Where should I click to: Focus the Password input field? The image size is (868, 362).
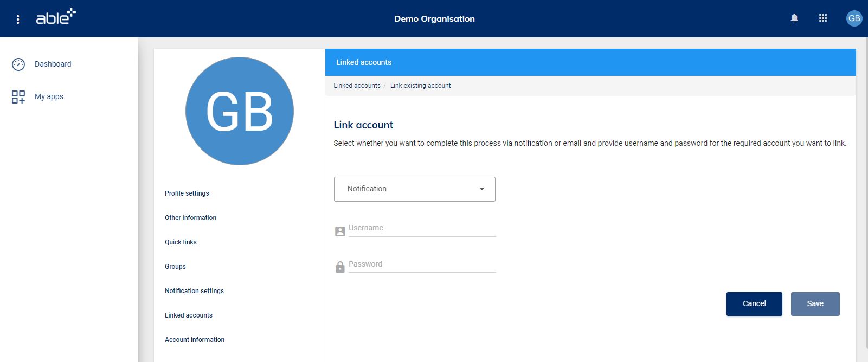[422, 264]
